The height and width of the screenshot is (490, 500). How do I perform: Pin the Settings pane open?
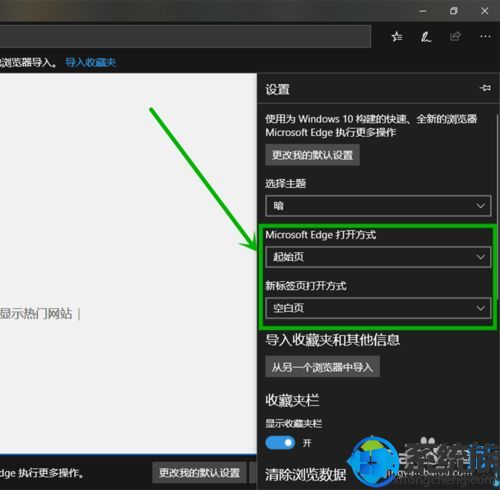[485, 88]
